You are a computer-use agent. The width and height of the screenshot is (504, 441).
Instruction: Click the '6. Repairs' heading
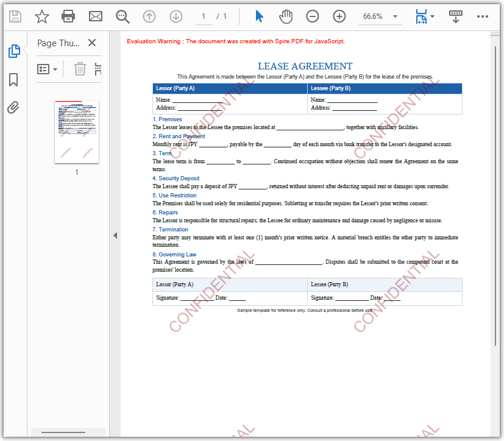pos(165,213)
